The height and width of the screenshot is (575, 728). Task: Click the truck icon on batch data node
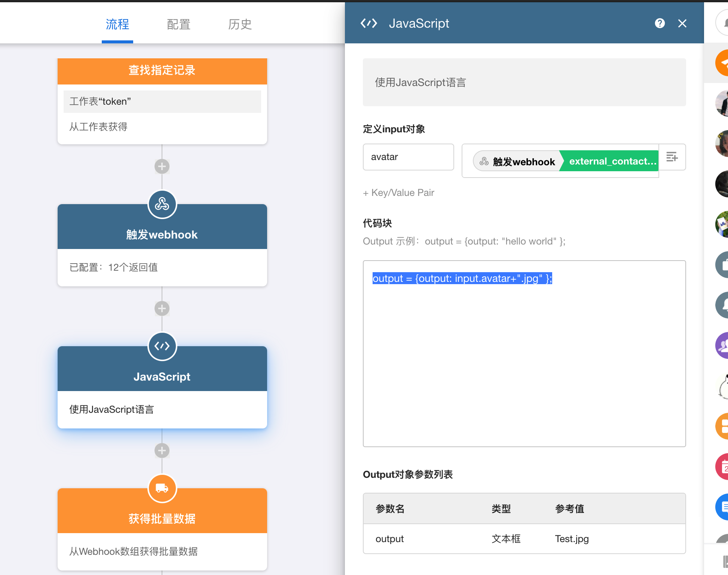click(x=162, y=488)
